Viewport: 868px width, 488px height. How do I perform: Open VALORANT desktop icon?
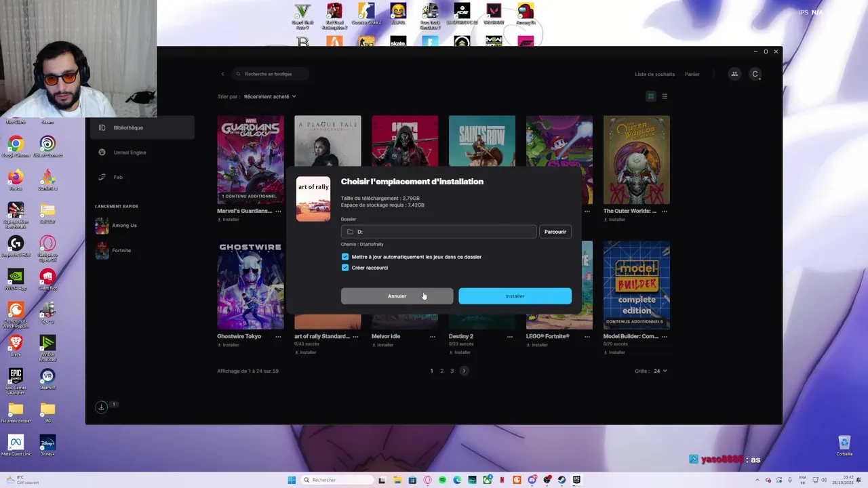pyautogui.click(x=494, y=14)
